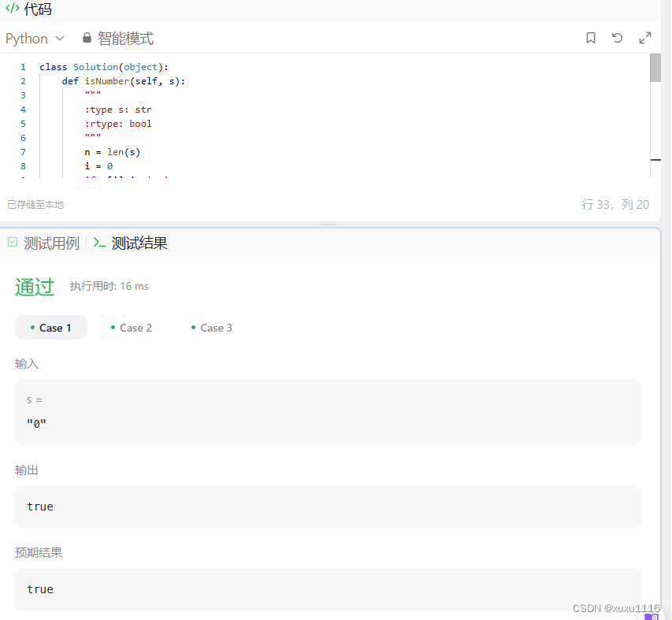Click line 2 def isNumber(self, s):
Screen dimensions: 672x620
(x=124, y=81)
